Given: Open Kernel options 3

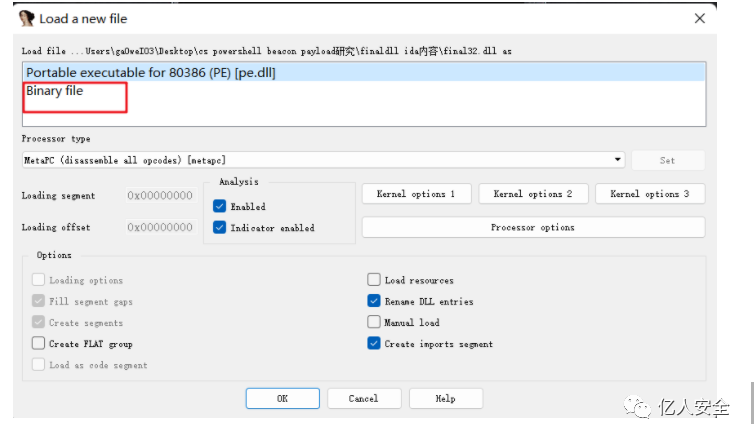Looking at the screenshot, I should tap(650, 194).
